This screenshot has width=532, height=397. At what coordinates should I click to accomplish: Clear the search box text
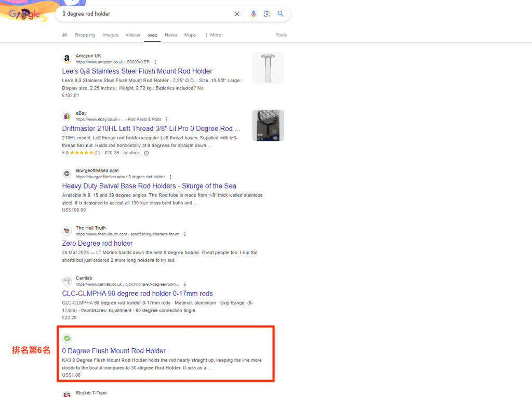(237, 14)
